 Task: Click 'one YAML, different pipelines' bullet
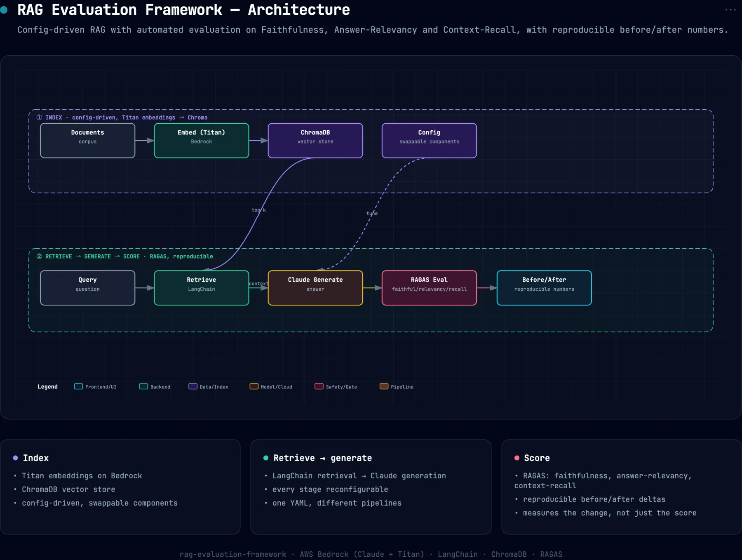(x=337, y=503)
